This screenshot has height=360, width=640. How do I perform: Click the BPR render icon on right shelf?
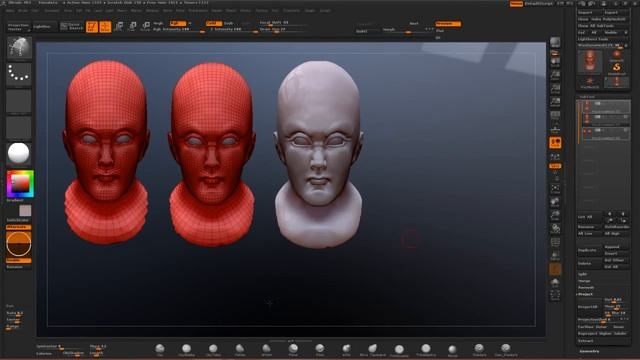(555, 42)
